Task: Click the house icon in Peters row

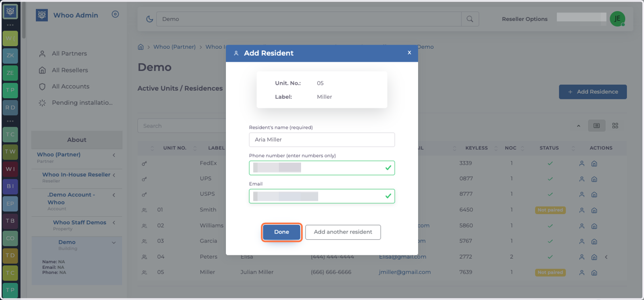Action: (595, 257)
